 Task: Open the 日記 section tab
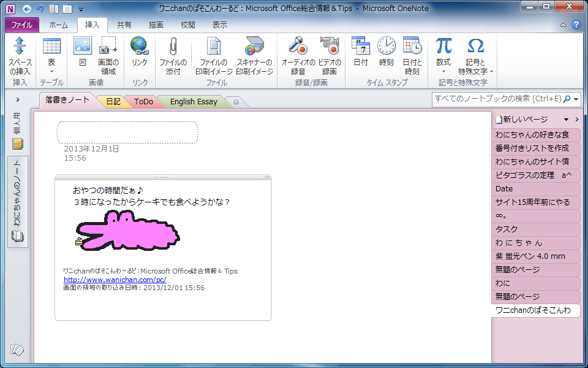click(113, 102)
